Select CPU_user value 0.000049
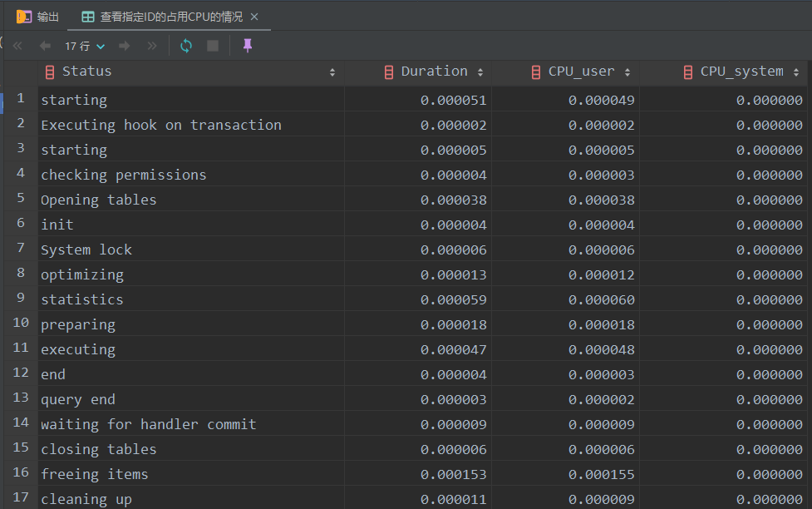The height and width of the screenshot is (509, 812). 565,100
